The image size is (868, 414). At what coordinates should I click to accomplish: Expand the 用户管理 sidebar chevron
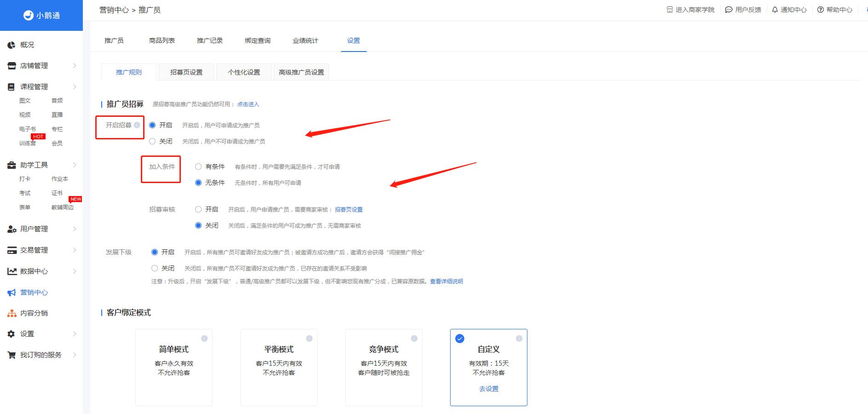[75, 229]
